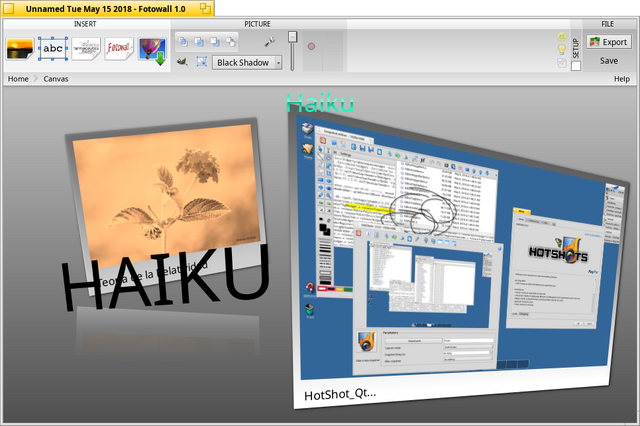The image size is (640, 426).
Task: Click the light bulb icon
Action: [562, 49]
